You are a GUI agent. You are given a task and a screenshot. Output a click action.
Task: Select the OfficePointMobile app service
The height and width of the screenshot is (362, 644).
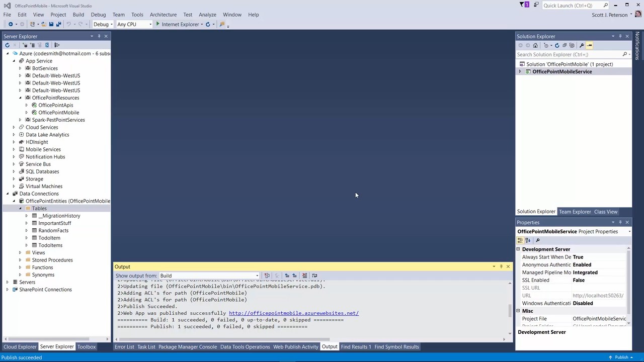(x=58, y=113)
